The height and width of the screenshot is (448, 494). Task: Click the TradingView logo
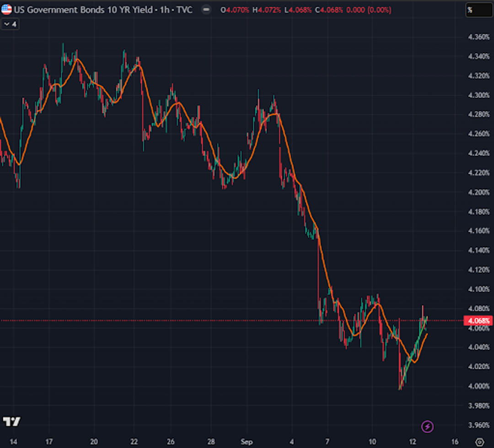click(x=11, y=421)
